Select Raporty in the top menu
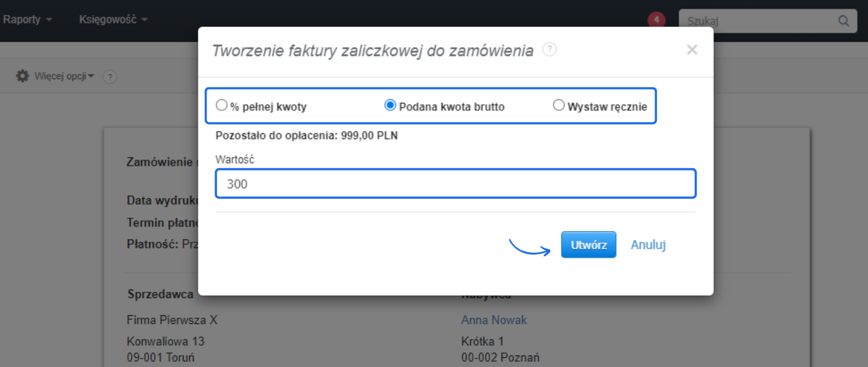Viewport: 868px width, 367px height. tap(23, 19)
